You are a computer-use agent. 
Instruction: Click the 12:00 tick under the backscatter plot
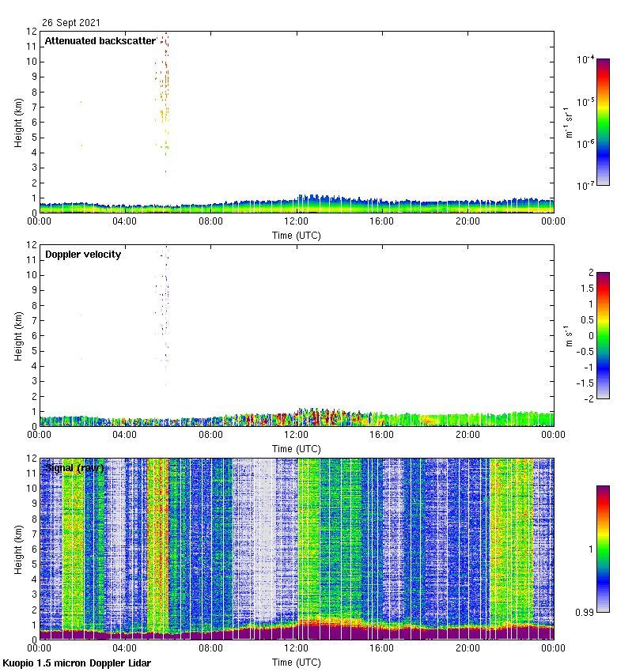[x=297, y=221]
